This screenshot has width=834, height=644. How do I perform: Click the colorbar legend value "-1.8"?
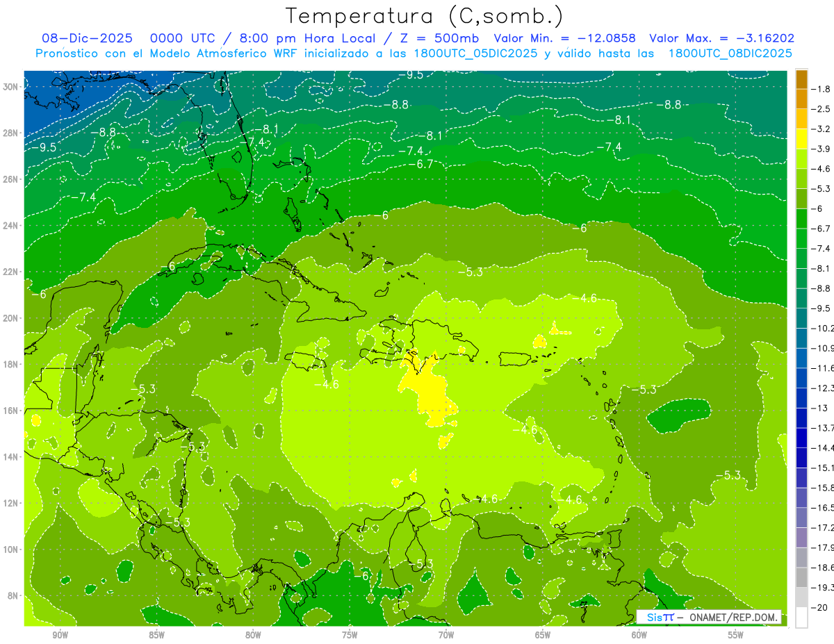[821, 89]
